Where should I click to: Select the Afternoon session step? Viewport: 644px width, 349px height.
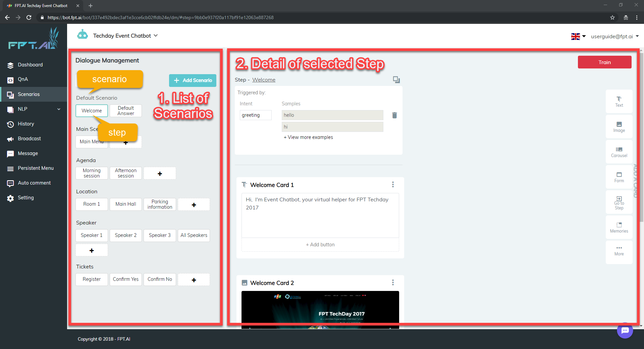click(126, 173)
